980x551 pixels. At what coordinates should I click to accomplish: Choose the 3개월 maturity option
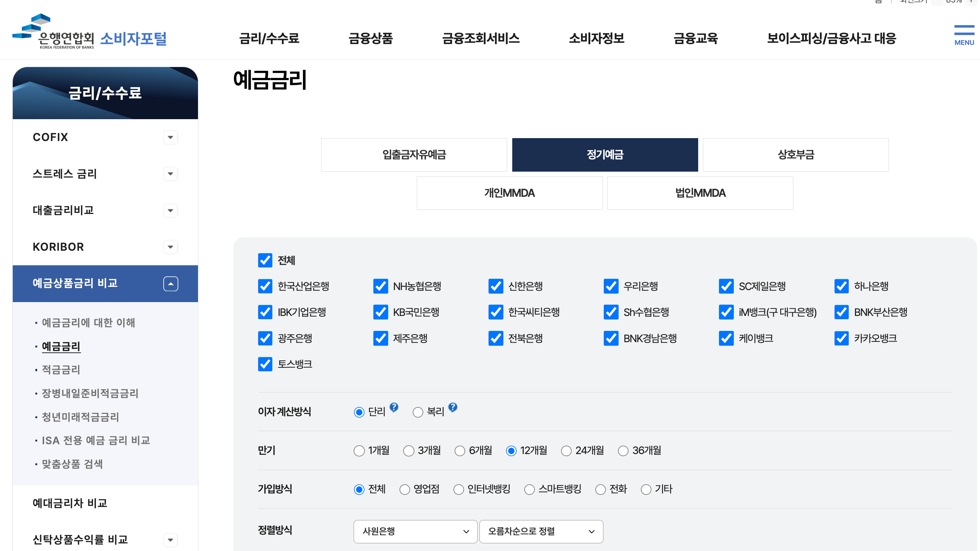[x=409, y=451]
